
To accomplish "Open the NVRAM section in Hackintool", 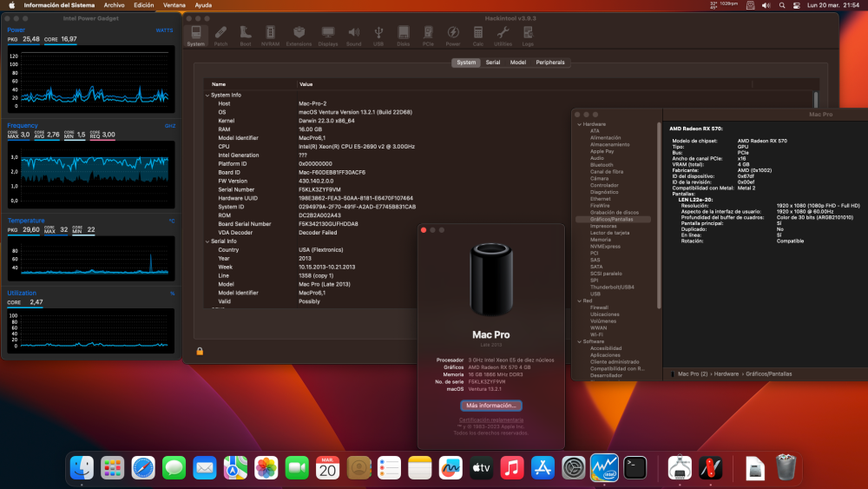I will tap(270, 36).
